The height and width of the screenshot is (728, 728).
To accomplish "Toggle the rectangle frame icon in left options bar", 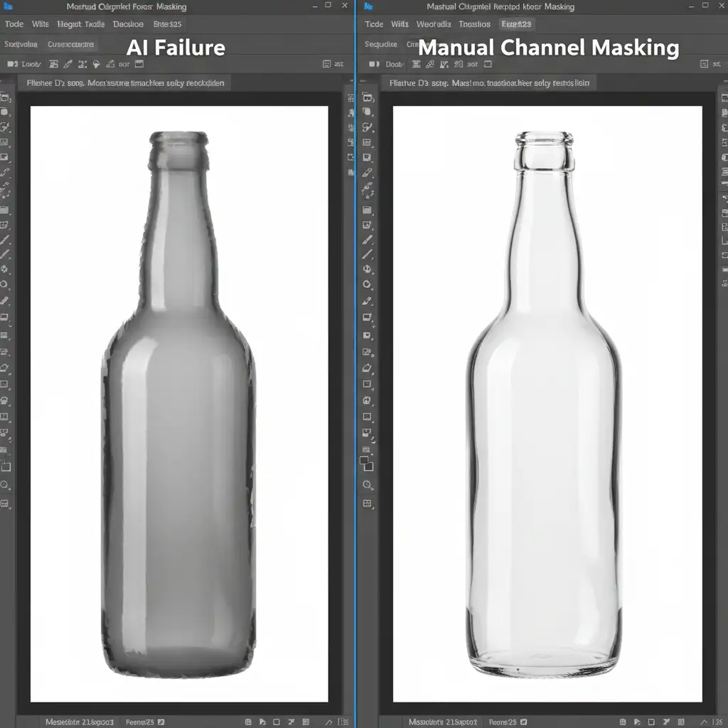I will point(139,64).
